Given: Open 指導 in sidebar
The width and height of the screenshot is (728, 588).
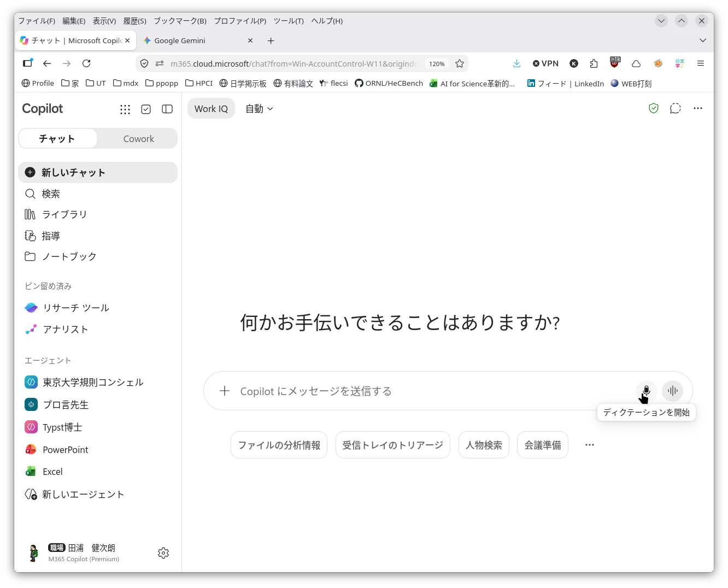Looking at the screenshot, I should coord(98,236).
